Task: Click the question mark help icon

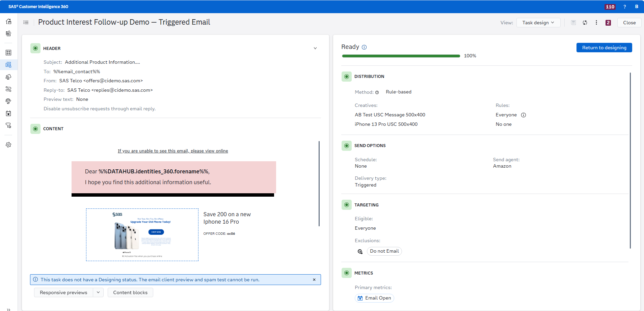Action: pos(625,7)
